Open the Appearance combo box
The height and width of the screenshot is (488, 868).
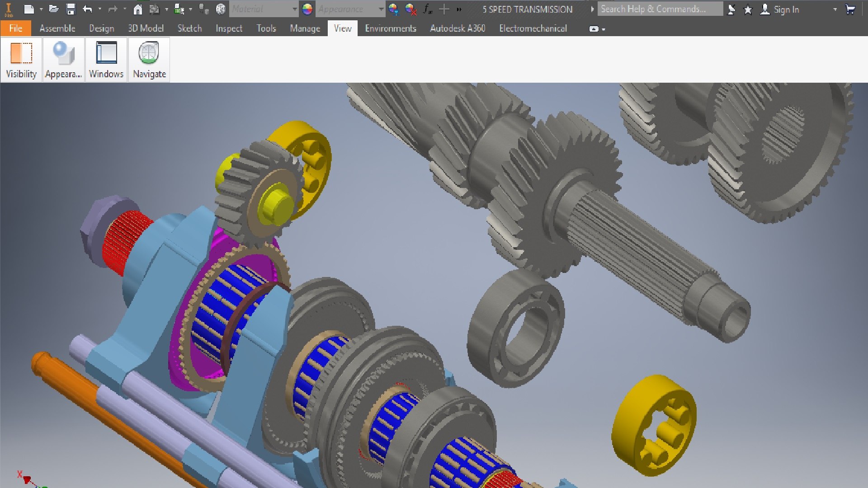350,9
